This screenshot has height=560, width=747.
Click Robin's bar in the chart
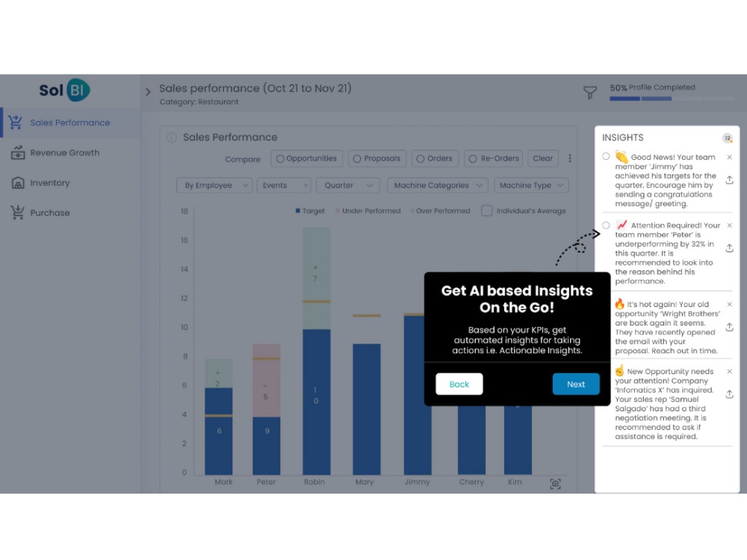click(316, 351)
